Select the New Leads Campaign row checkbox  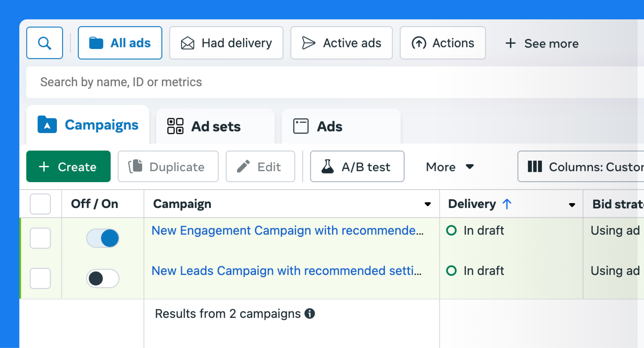(x=40, y=278)
